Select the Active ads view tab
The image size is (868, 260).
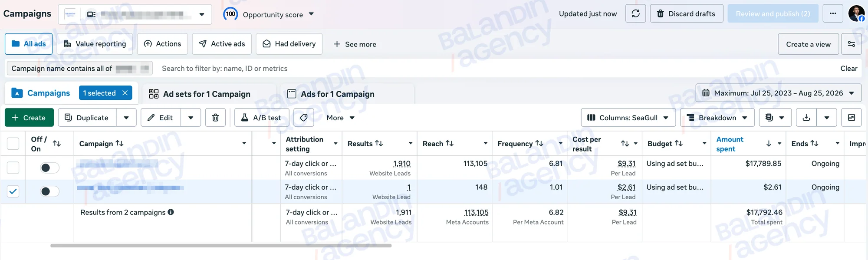click(222, 44)
